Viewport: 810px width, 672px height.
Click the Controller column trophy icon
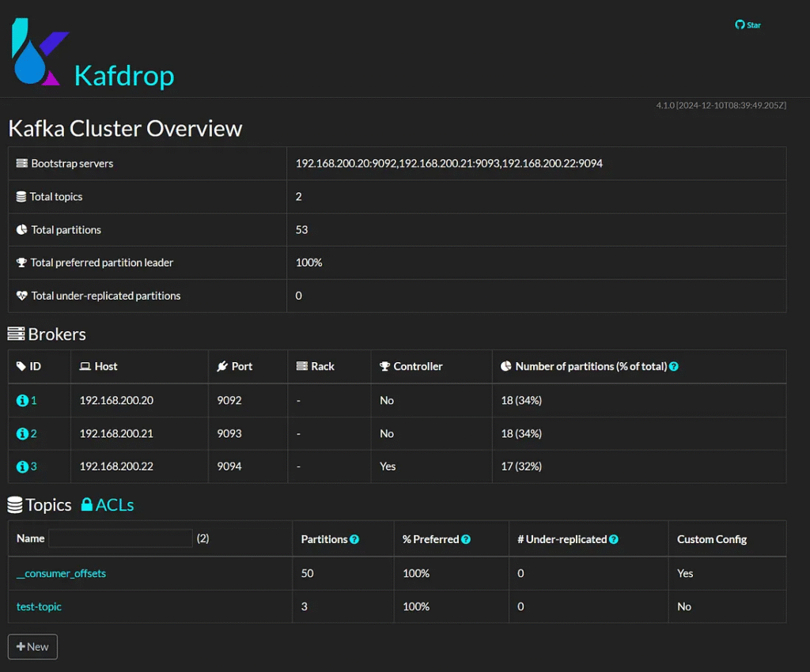click(385, 367)
